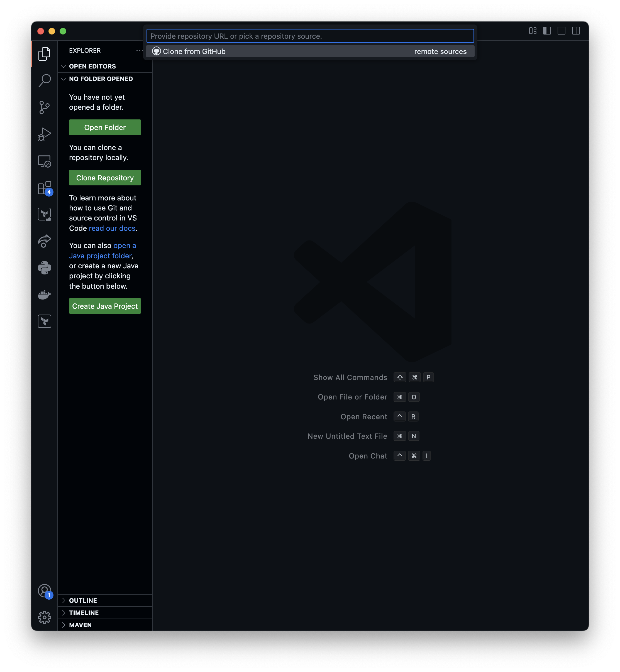Open Explorer views and more actions menu
620x672 pixels.
pyautogui.click(x=139, y=50)
